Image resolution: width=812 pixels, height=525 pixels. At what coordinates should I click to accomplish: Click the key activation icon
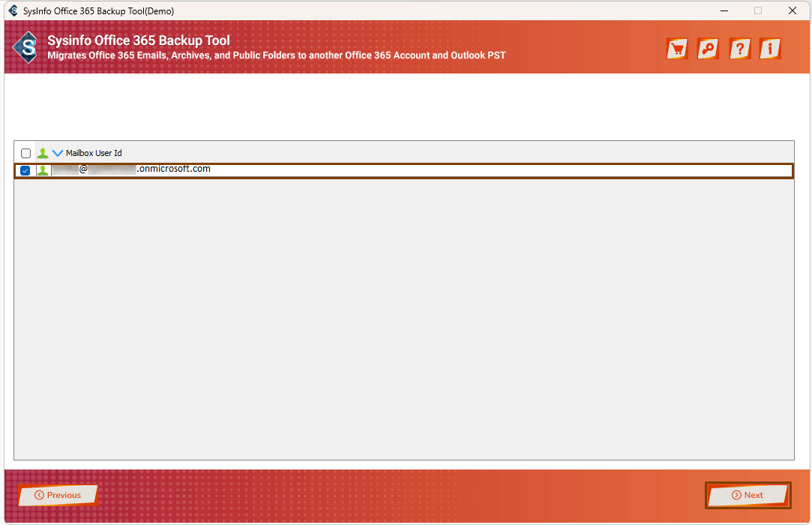coord(708,49)
